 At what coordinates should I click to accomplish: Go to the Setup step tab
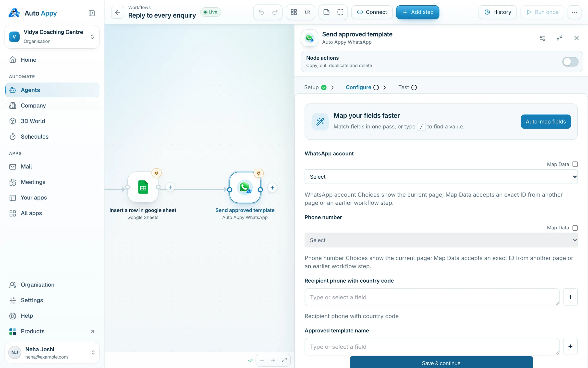coord(315,87)
